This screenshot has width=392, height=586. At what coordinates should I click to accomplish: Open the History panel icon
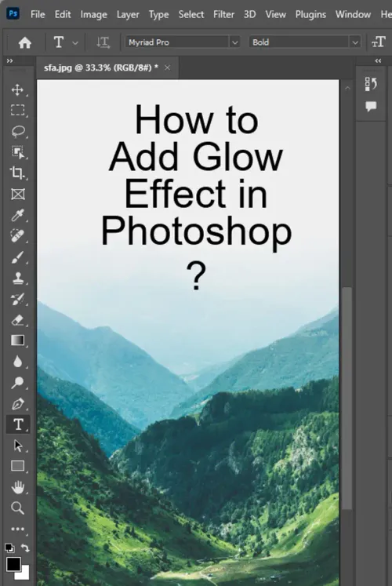(371, 84)
